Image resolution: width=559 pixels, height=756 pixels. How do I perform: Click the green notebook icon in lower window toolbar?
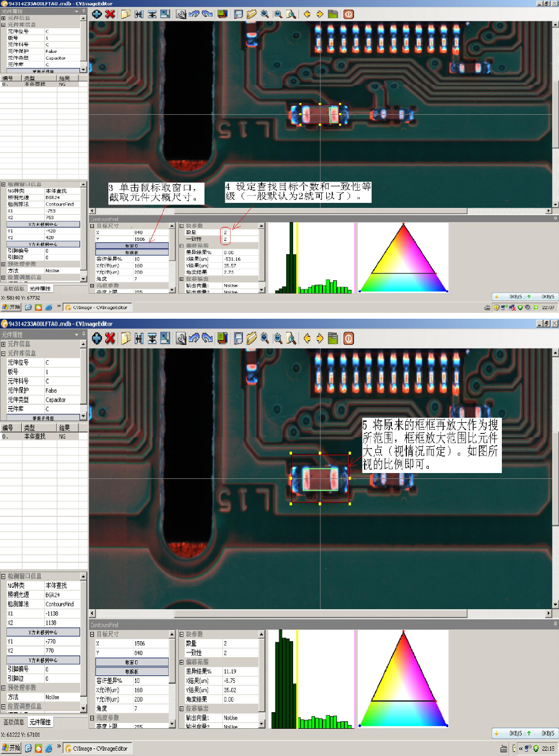tap(333, 338)
